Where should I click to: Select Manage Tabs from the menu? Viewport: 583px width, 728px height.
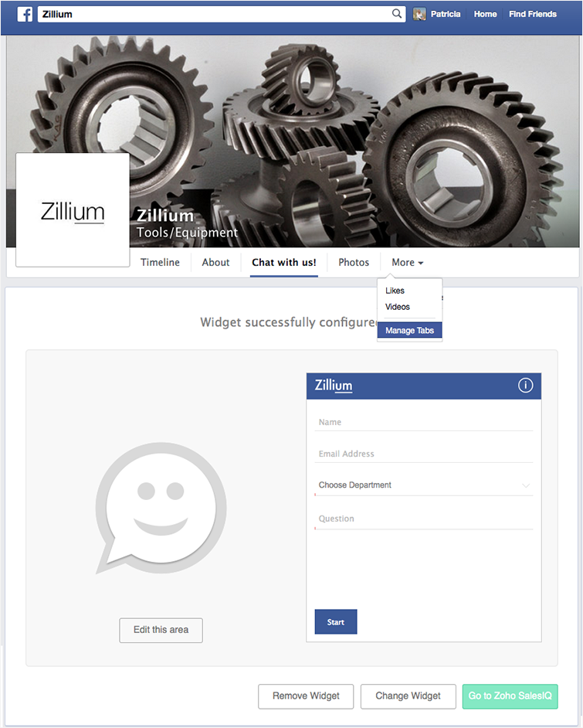[409, 330]
